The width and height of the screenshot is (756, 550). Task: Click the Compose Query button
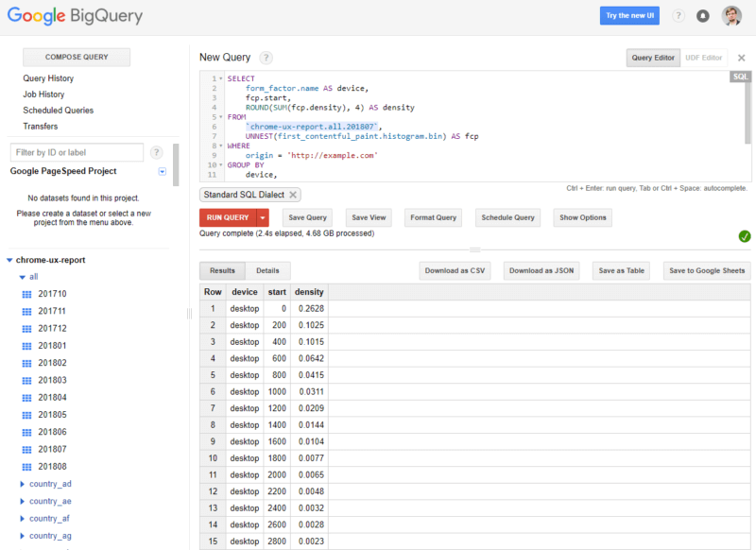coord(77,57)
